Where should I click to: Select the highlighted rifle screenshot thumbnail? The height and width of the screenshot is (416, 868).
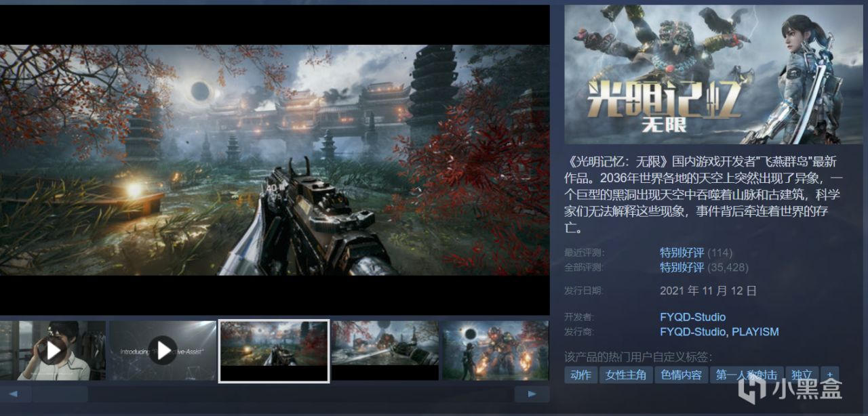pyautogui.click(x=274, y=350)
